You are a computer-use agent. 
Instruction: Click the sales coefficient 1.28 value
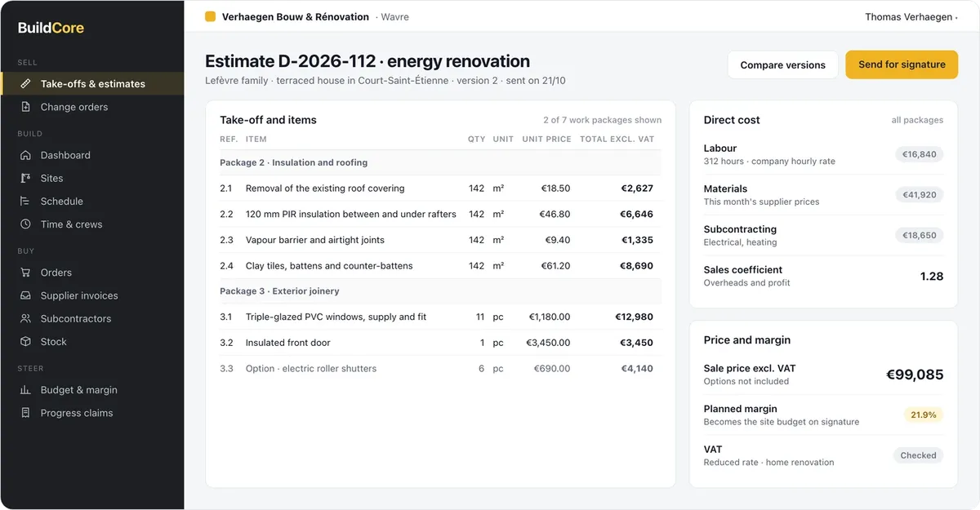pos(932,276)
